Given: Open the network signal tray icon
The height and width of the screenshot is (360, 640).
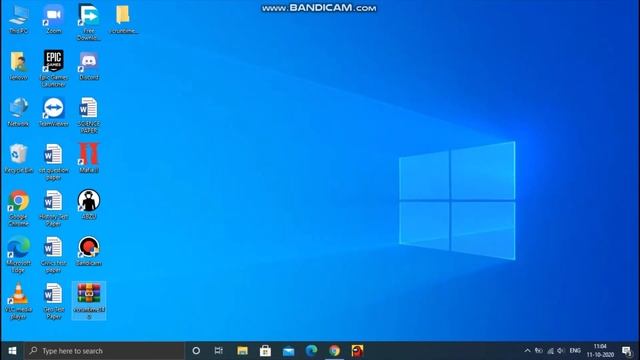Looking at the screenshot, I should point(550,351).
